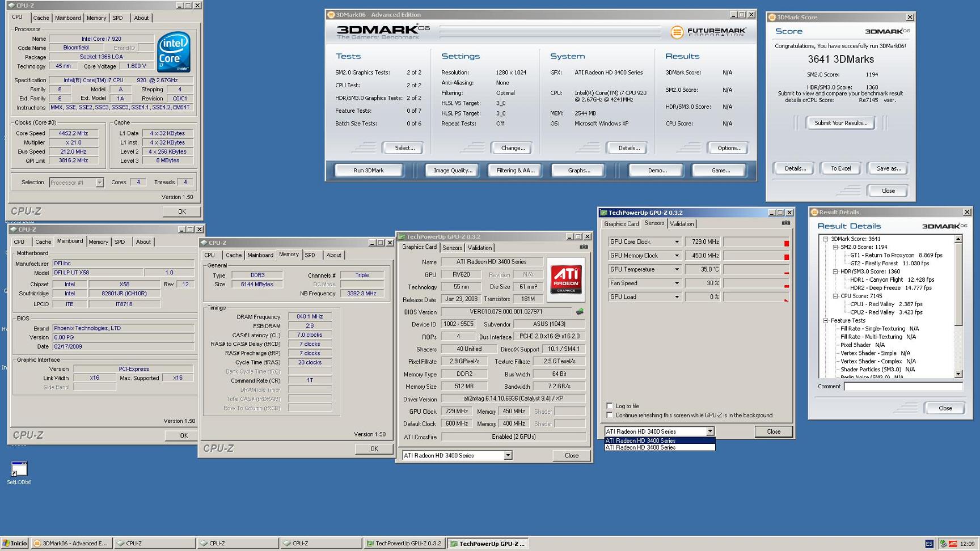This screenshot has width=980, height=551.
Task: Click the Result Details window title icon
Action: point(814,213)
